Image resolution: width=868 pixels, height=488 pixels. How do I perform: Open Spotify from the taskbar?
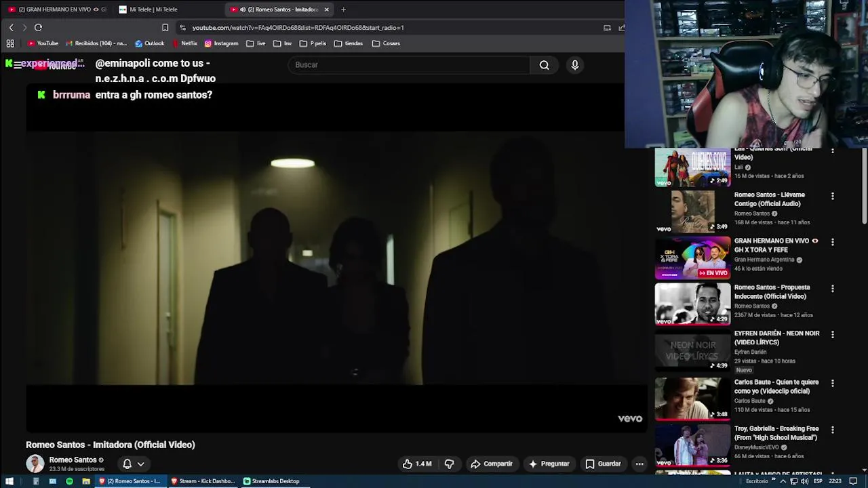69,481
